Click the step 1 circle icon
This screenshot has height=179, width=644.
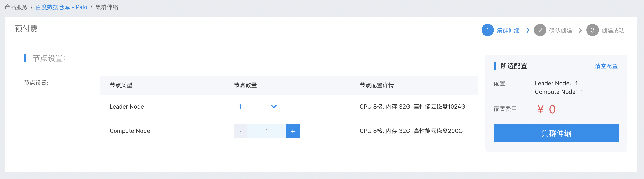pos(488,30)
